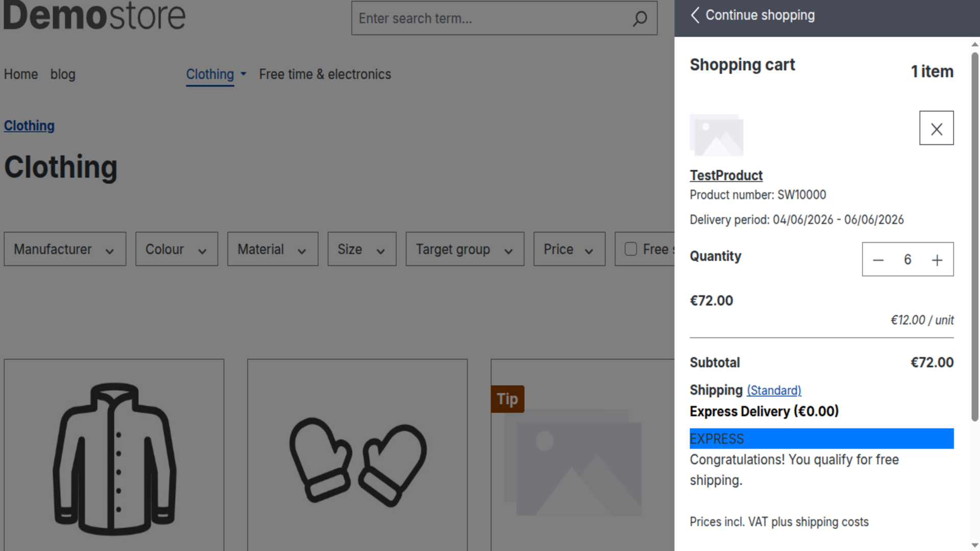Click Continue shopping
This screenshot has height=551, width=980.
(760, 15)
